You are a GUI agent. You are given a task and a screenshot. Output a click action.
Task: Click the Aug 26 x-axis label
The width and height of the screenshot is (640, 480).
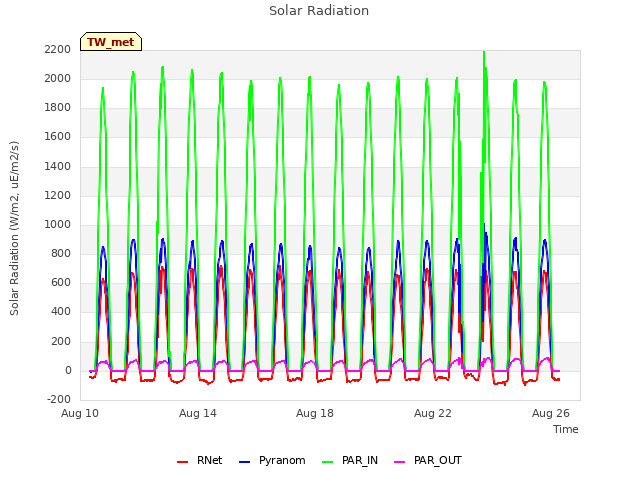(x=551, y=413)
